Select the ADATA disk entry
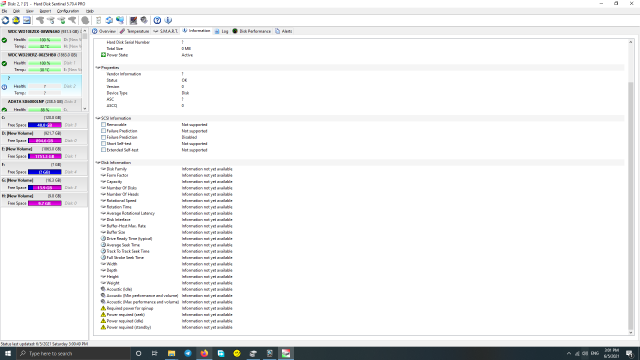The width and height of the screenshot is (640, 360). (41, 105)
